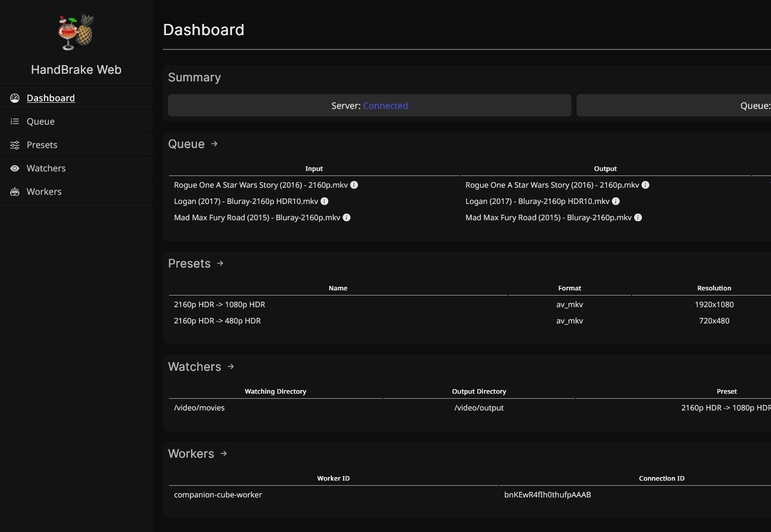The height and width of the screenshot is (532, 771).
Task: Open info icon for Mad Max input file
Action: 347,218
